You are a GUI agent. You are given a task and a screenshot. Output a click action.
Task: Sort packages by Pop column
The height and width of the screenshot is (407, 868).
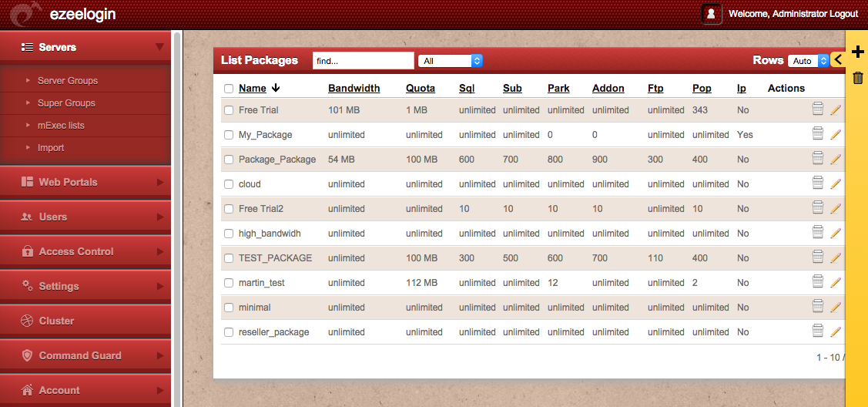(702, 88)
